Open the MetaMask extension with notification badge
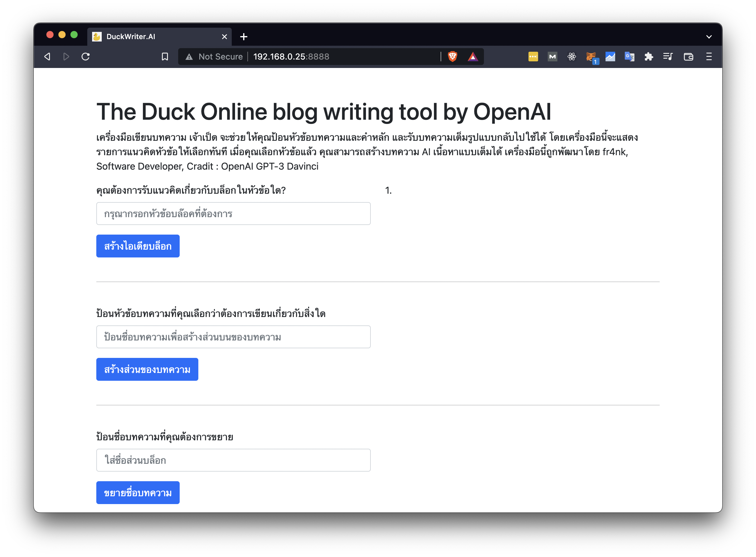Viewport: 756px width, 557px height. tap(591, 57)
